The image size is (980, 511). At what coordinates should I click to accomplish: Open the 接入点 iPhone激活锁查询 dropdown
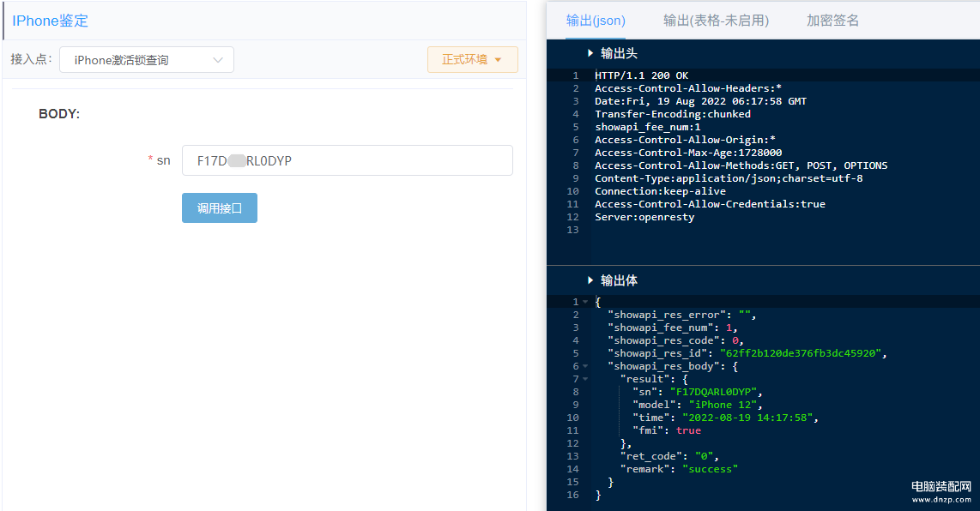[146, 60]
